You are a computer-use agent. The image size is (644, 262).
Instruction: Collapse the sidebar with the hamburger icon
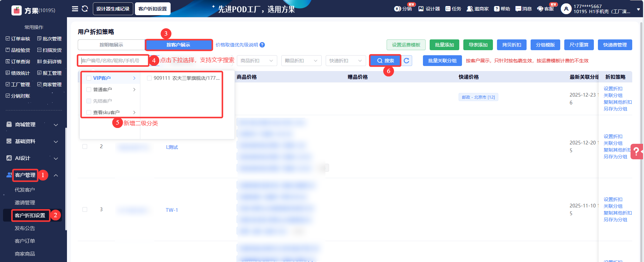click(x=75, y=9)
